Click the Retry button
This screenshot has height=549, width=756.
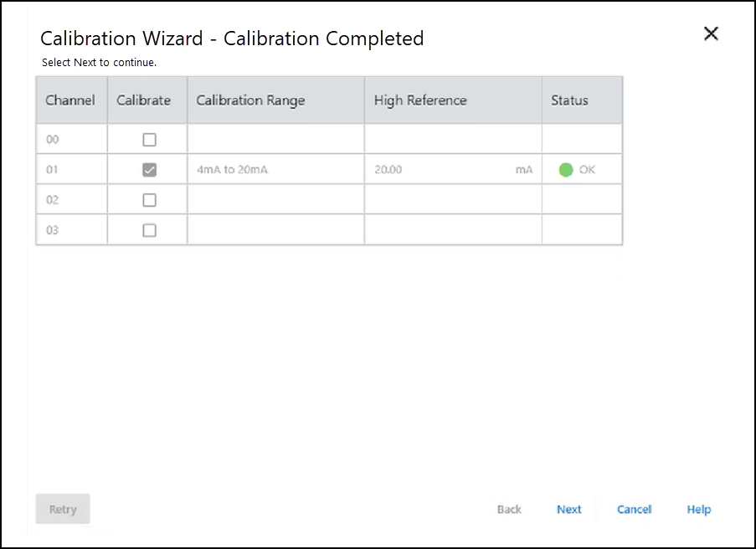click(x=63, y=509)
